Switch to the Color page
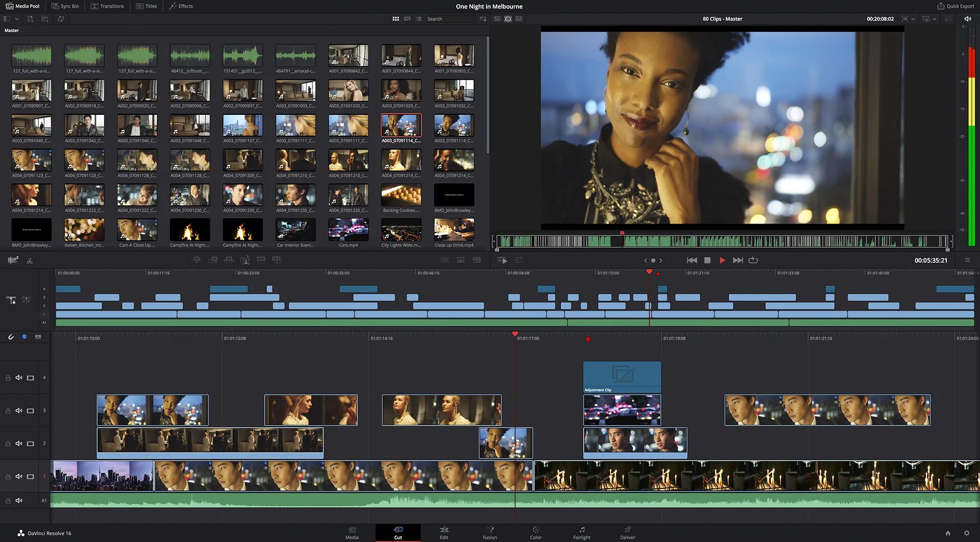Image resolution: width=980 pixels, height=542 pixels. tap(536, 533)
